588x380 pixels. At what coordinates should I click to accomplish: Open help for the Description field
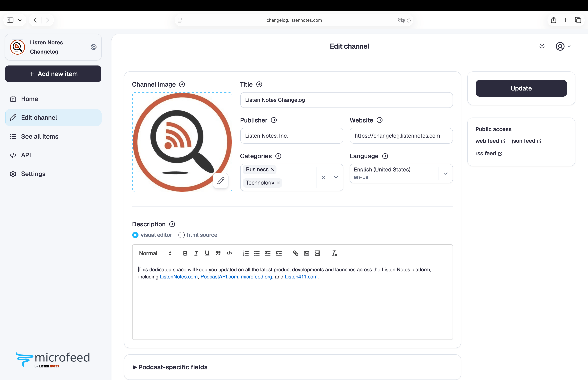[172, 224]
